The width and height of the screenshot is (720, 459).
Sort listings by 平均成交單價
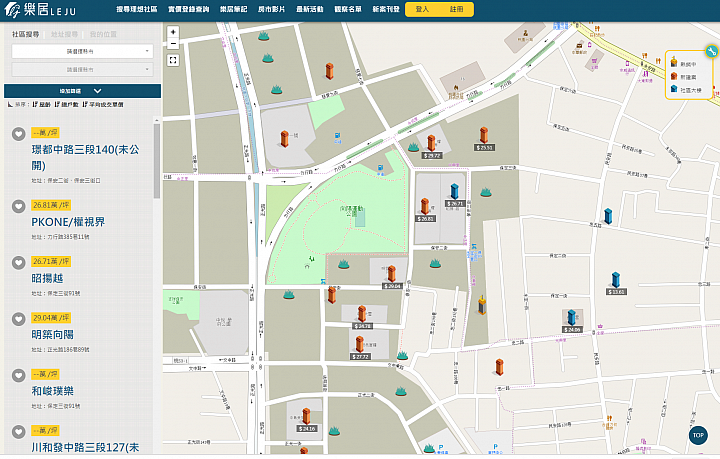point(103,105)
